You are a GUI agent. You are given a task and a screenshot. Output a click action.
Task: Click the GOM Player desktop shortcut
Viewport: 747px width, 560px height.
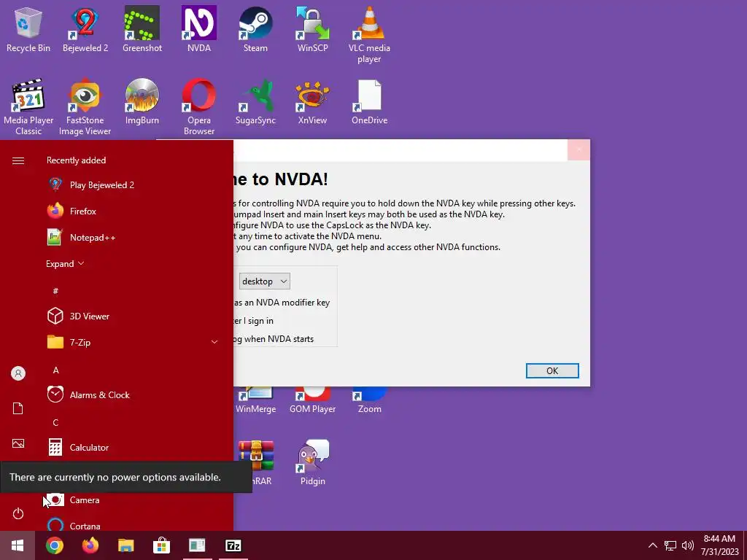(x=312, y=401)
